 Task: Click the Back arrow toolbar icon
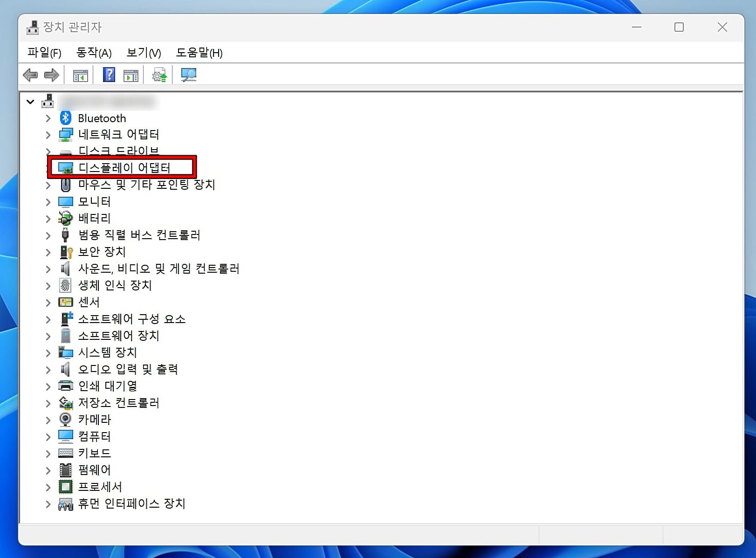click(30, 75)
